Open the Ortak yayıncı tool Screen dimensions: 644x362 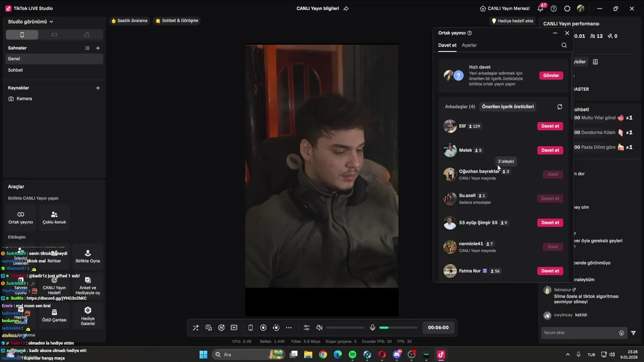click(21, 218)
